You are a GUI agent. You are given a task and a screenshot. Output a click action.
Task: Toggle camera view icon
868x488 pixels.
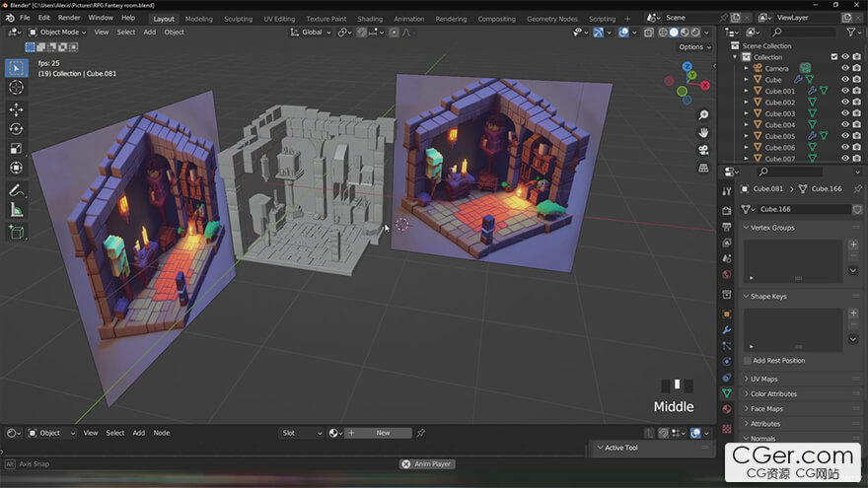(x=703, y=151)
